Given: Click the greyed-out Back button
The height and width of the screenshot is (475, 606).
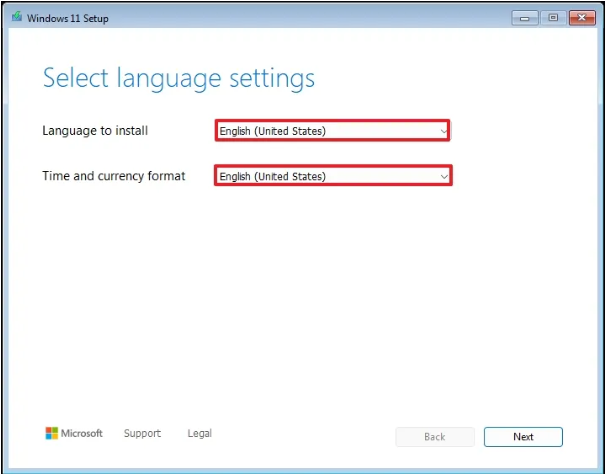Looking at the screenshot, I should 435,437.
